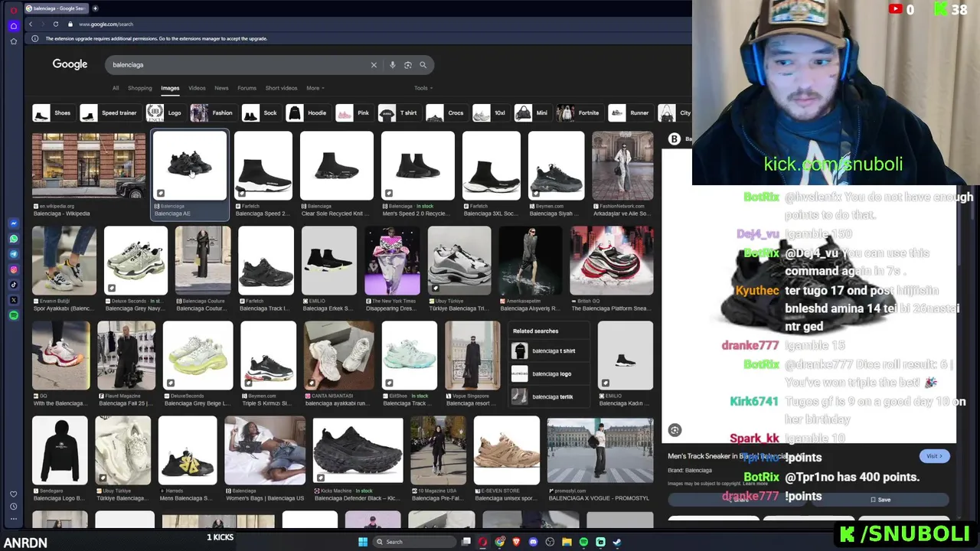980x551 pixels.
Task: Switch to the Shopping tab
Action: click(x=139, y=88)
